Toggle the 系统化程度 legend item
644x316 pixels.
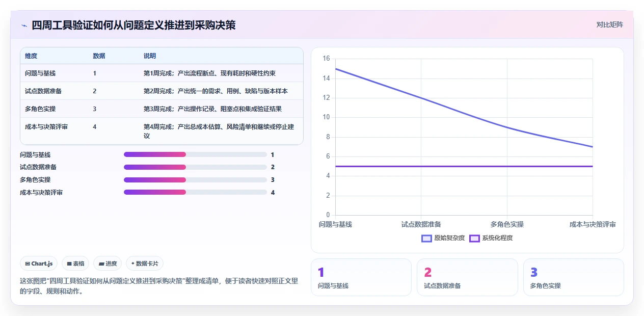491,238
